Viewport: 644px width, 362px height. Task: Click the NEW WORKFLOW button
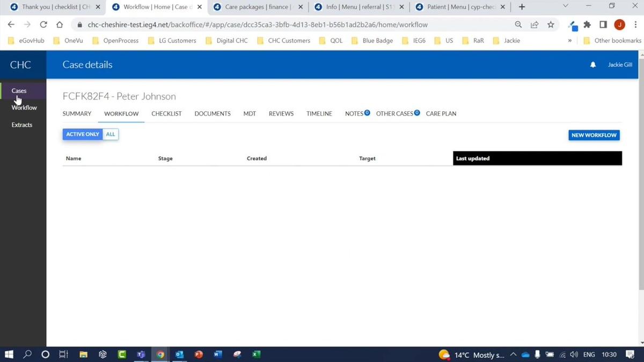(x=594, y=135)
